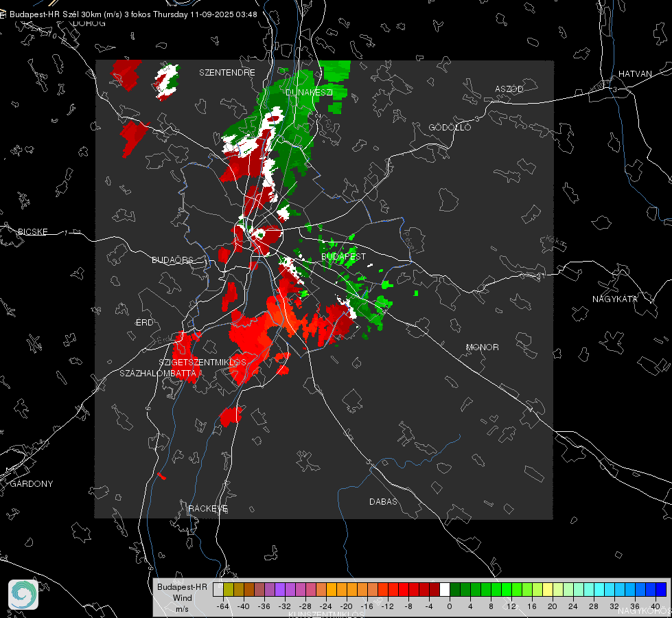Viewport: 672px width, 618px height.
Task: Select the olive -64 legend color swatch
Action: pos(229,590)
